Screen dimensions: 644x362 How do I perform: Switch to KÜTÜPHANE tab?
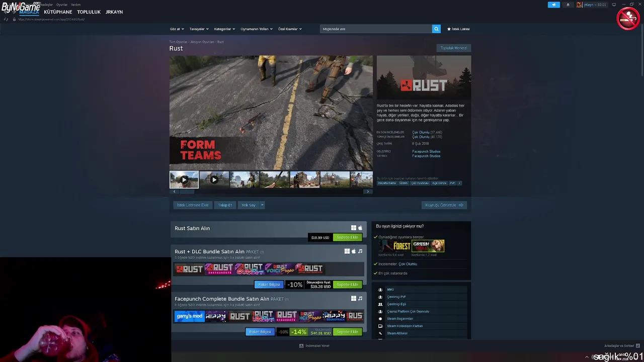click(58, 12)
